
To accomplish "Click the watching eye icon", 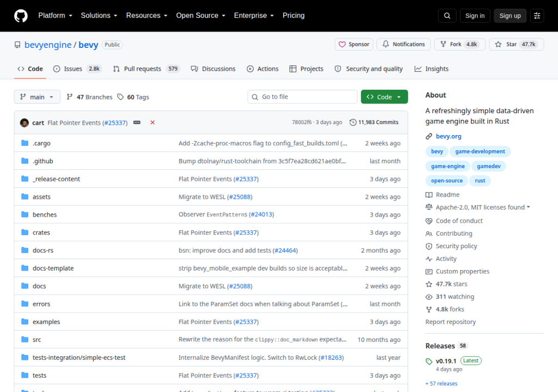I will pyautogui.click(x=429, y=297).
